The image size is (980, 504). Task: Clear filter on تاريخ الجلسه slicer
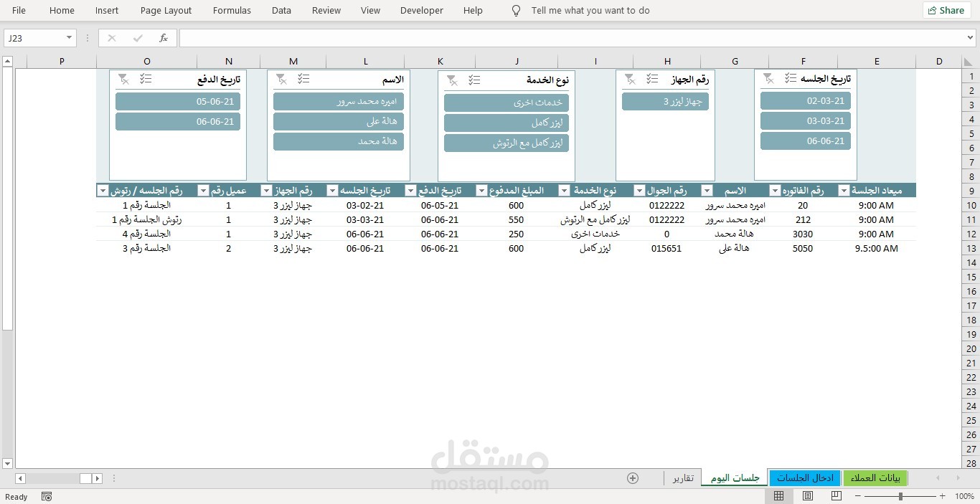pos(768,78)
